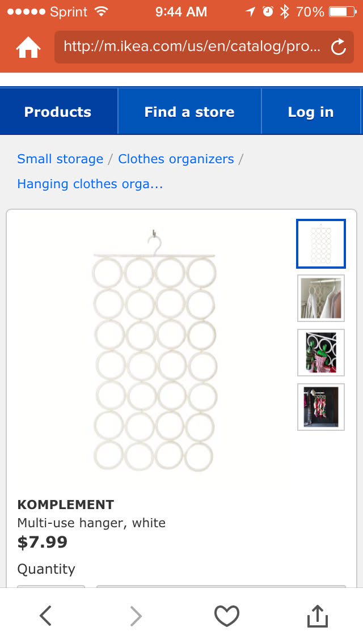Viewport: 363px width, 644px height.
Task: Reload the IKEA page
Action: tap(339, 47)
